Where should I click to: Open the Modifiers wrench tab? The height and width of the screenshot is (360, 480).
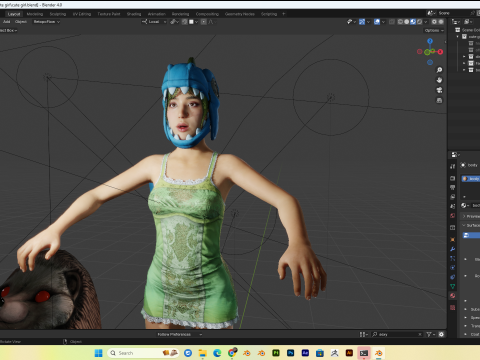point(453,249)
